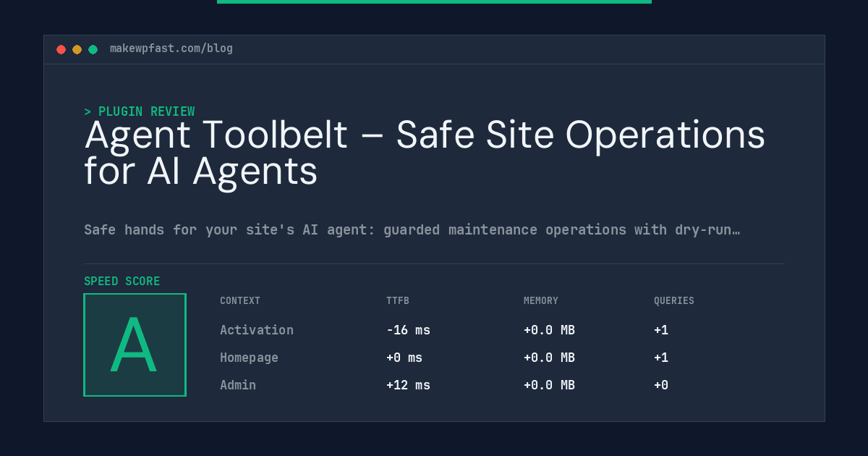The height and width of the screenshot is (456, 868).
Task: Click the '> PLUGIN REVIEW' label
Action: click(140, 111)
